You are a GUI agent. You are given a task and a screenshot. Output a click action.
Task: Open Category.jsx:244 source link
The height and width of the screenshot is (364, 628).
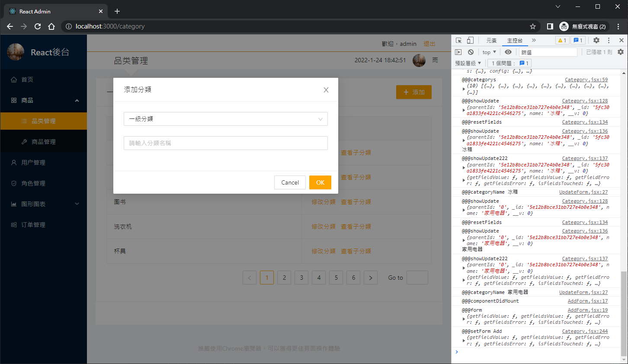[x=585, y=331]
